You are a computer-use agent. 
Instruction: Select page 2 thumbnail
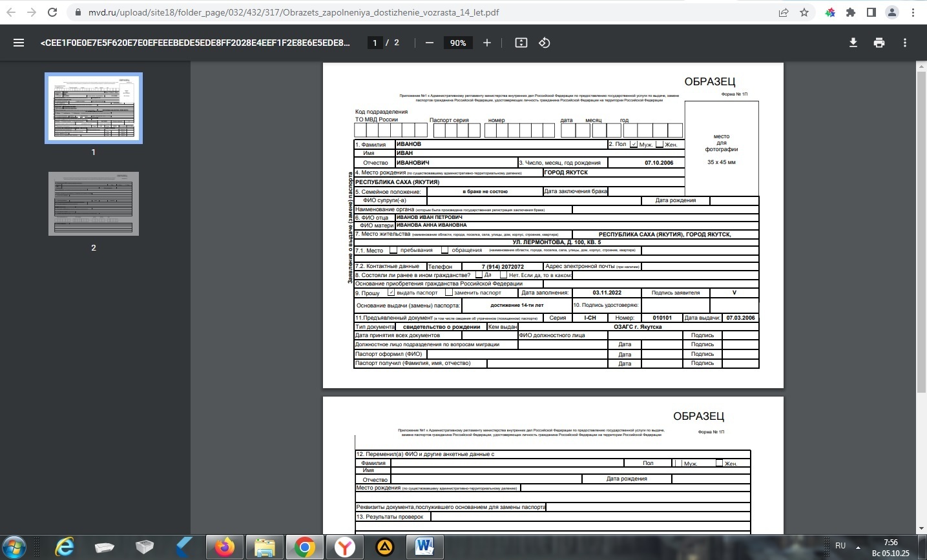point(94,203)
